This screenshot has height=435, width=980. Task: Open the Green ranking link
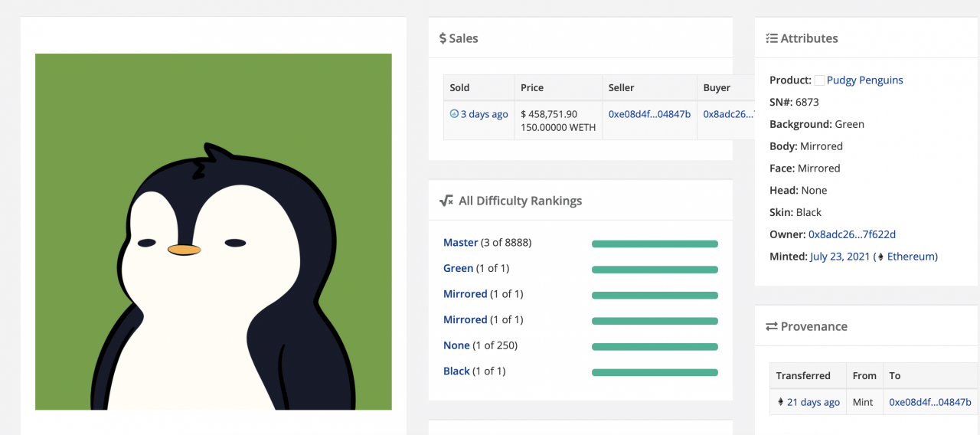click(x=458, y=268)
